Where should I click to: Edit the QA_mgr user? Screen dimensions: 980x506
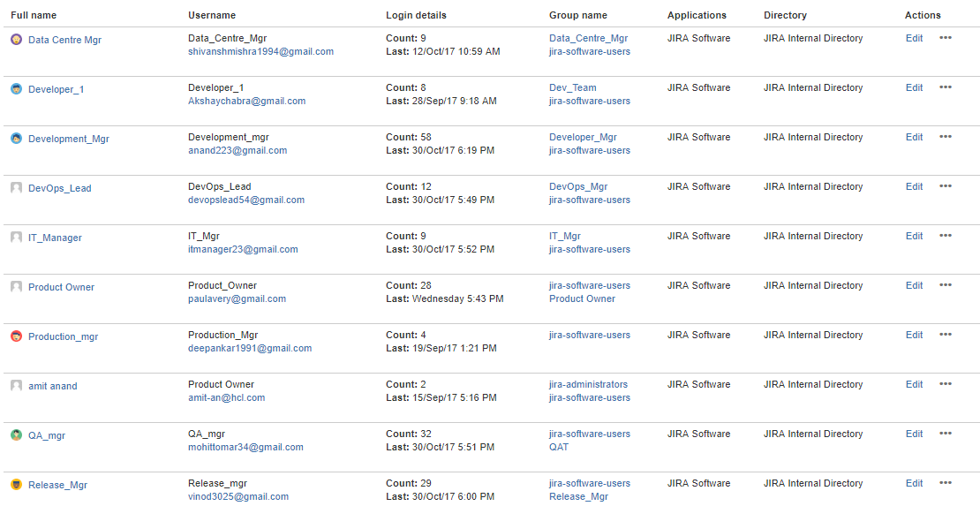[x=914, y=434]
